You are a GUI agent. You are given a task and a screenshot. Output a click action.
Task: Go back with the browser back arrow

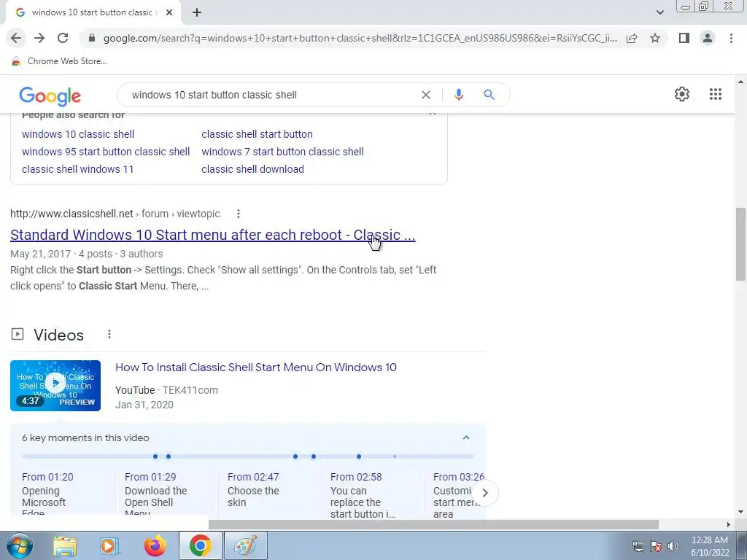point(16,38)
